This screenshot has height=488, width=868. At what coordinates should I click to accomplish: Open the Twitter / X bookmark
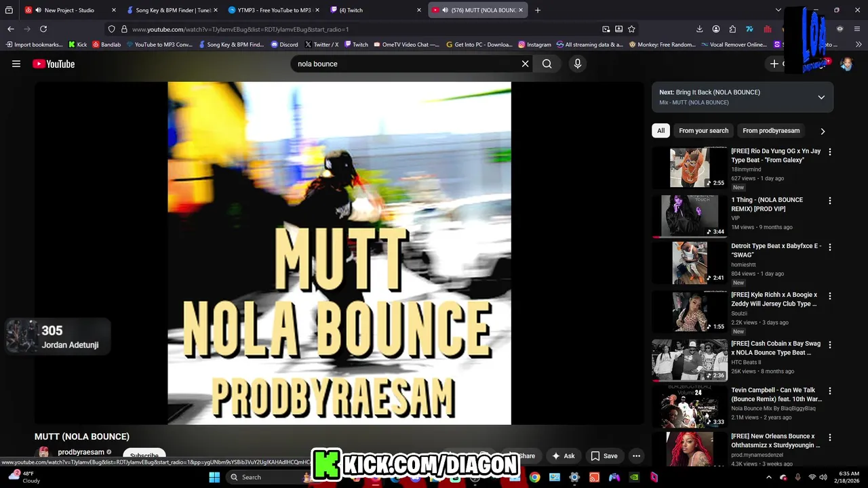(x=321, y=45)
